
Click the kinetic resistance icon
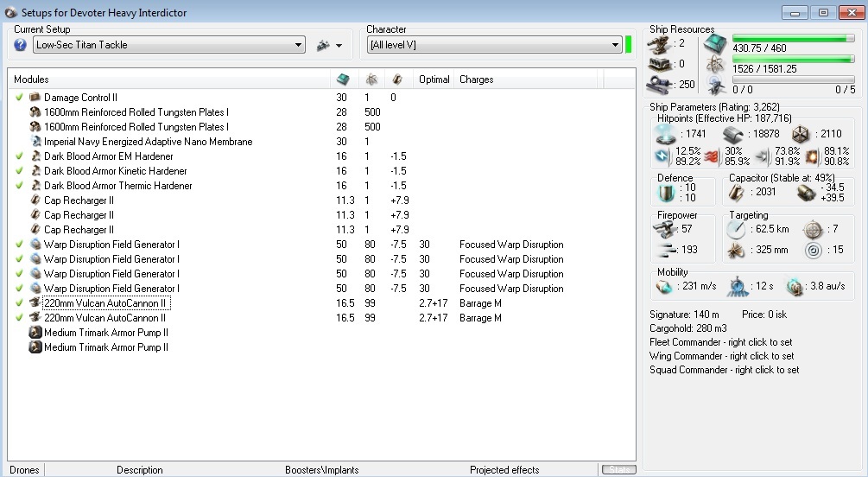tap(763, 156)
